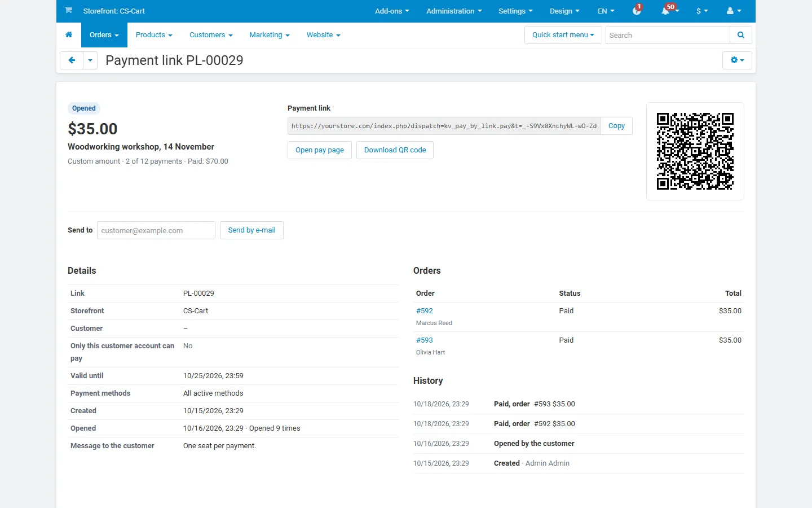Viewport: 812px width, 508px height.
Task: Open the user account menu
Action: click(x=734, y=11)
